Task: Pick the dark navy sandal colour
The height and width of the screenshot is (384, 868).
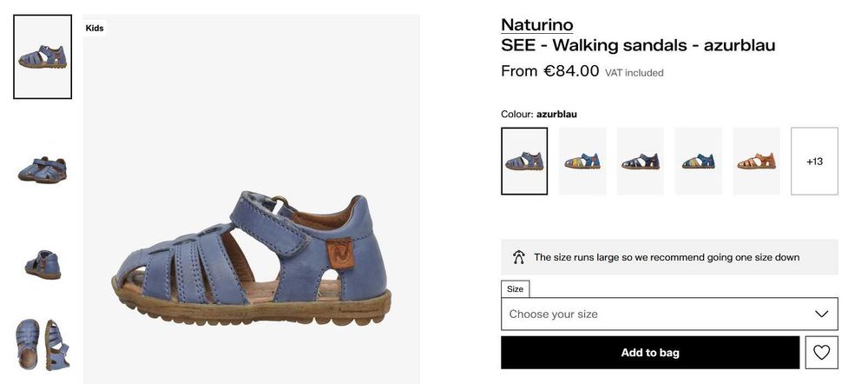Action: coord(641,162)
